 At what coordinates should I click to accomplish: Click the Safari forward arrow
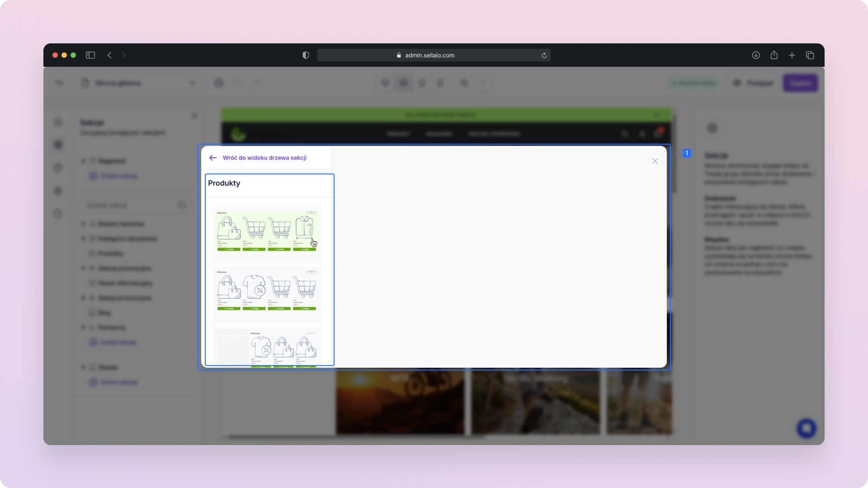124,55
